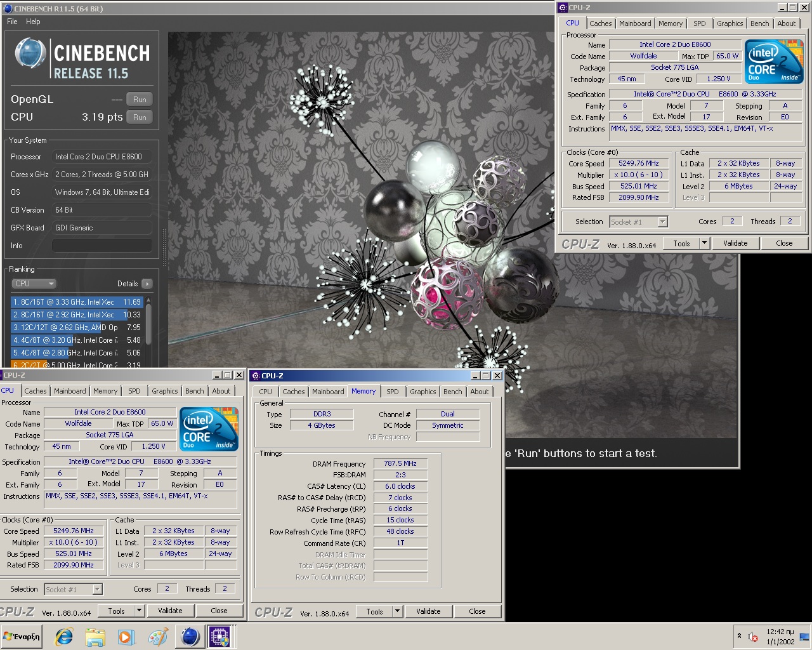Switch to Cinebench via its taskbar icon
Viewport: 812px width, 650px height.
pos(189,637)
